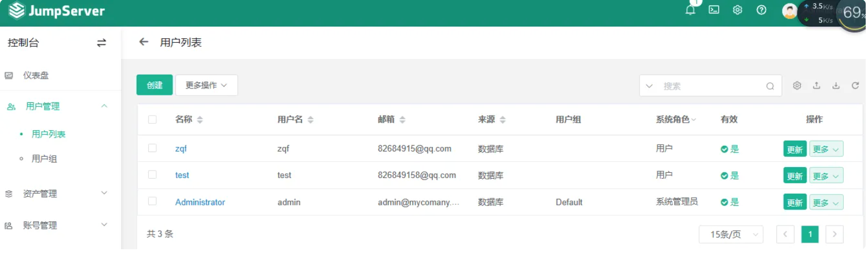Open the 更多操作 dropdown
This screenshot has width=868, height=266.
pos(207,85)
